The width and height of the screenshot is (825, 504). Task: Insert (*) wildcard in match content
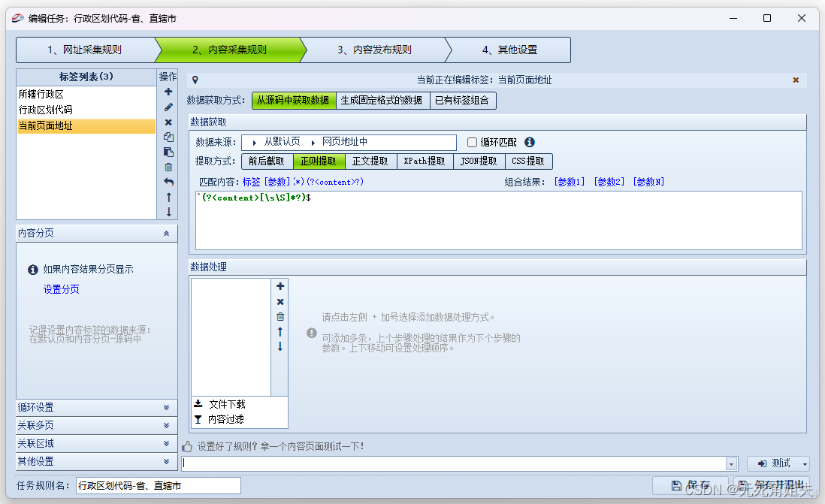pyautogui.click(x=299, y=182)
